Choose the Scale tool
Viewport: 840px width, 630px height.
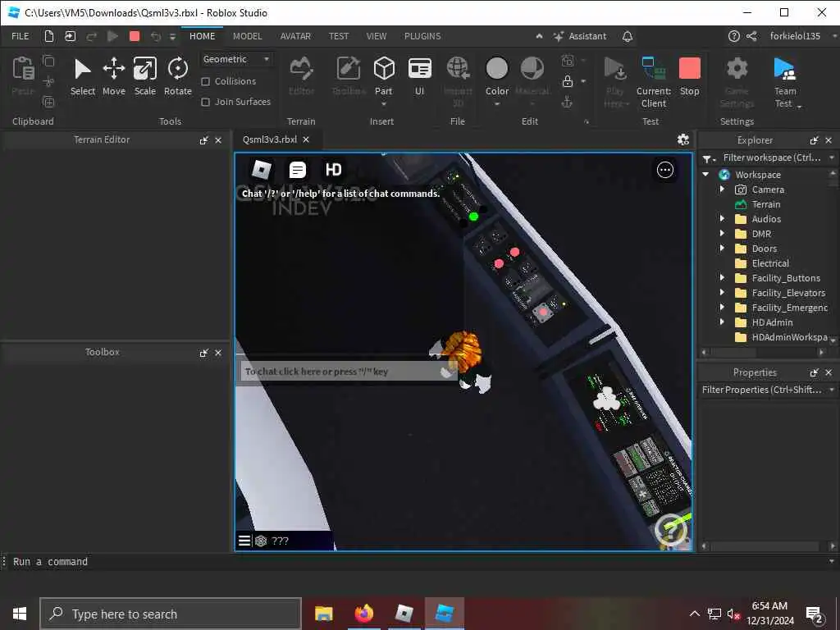[x=144, y=76]
